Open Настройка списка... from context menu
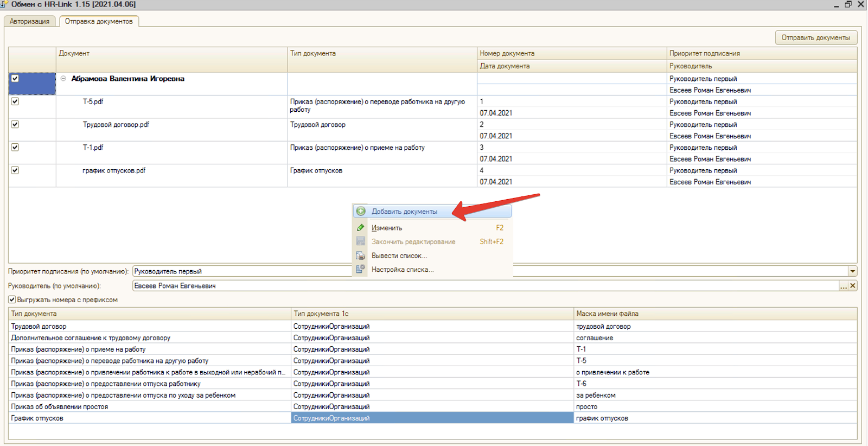Screen dimensions: 868x446 pos(432,269)
